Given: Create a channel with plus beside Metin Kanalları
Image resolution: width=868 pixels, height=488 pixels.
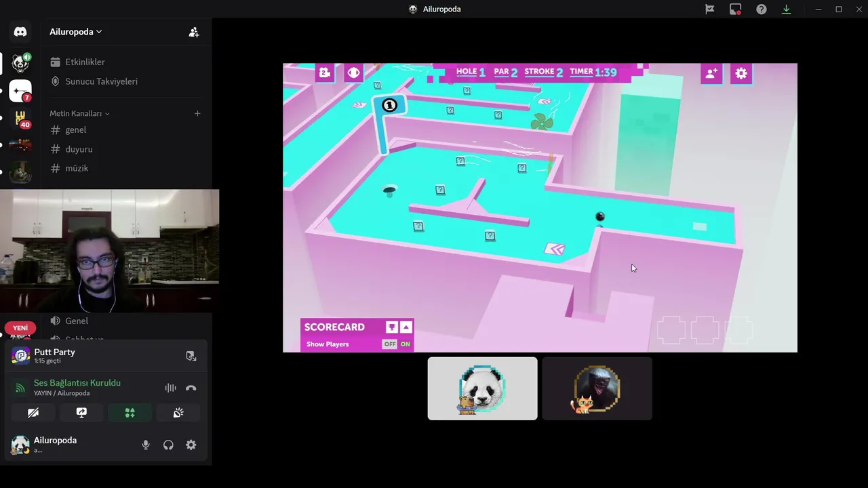Looking at the screenshot, I should [x=197, y=113].
